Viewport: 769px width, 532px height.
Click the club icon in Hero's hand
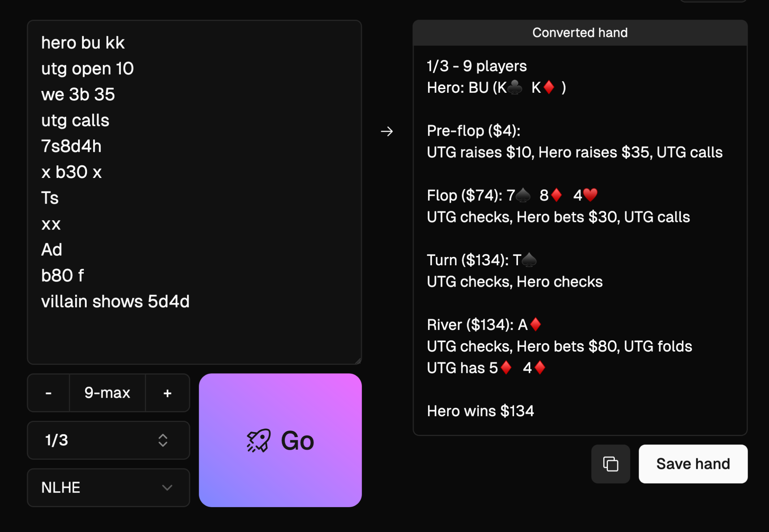click(x=515, y=88)
